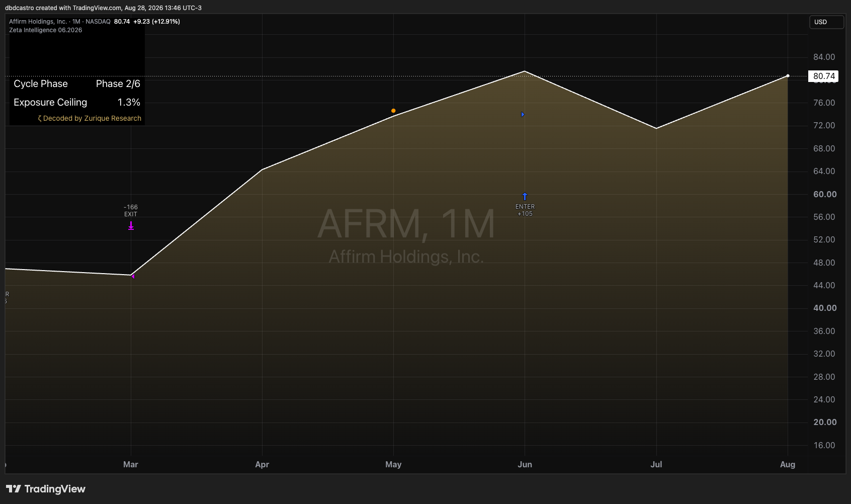Click 'Zeta Intelligence 06.2026' indicator title

pyautogui.click(x=45, y=30)
